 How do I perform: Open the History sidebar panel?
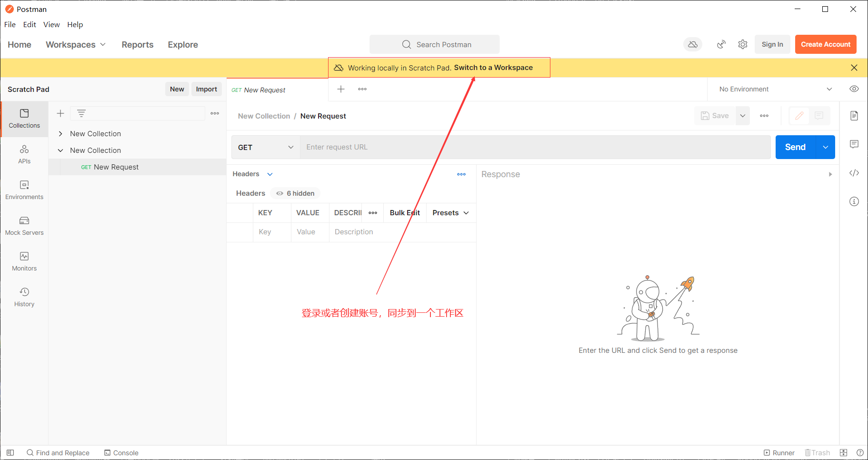point(24,297)
